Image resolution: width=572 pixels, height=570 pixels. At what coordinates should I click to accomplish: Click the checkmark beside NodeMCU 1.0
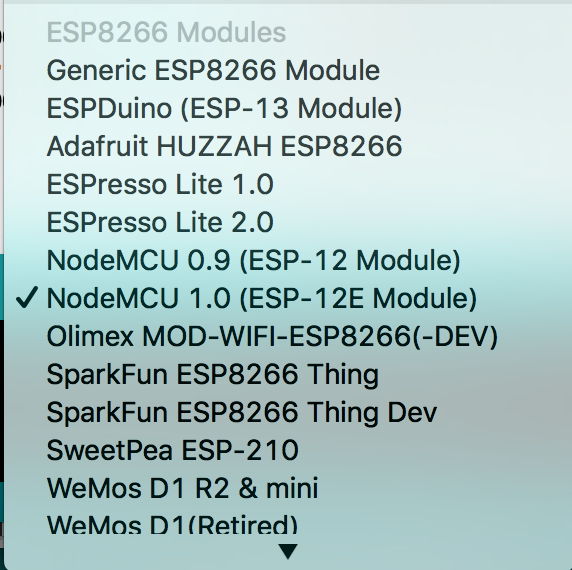coord(27,297)
